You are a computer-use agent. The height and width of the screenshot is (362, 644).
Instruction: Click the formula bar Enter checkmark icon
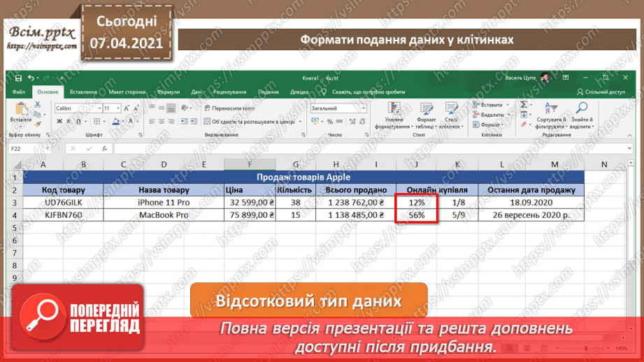[x=89, y=149]
